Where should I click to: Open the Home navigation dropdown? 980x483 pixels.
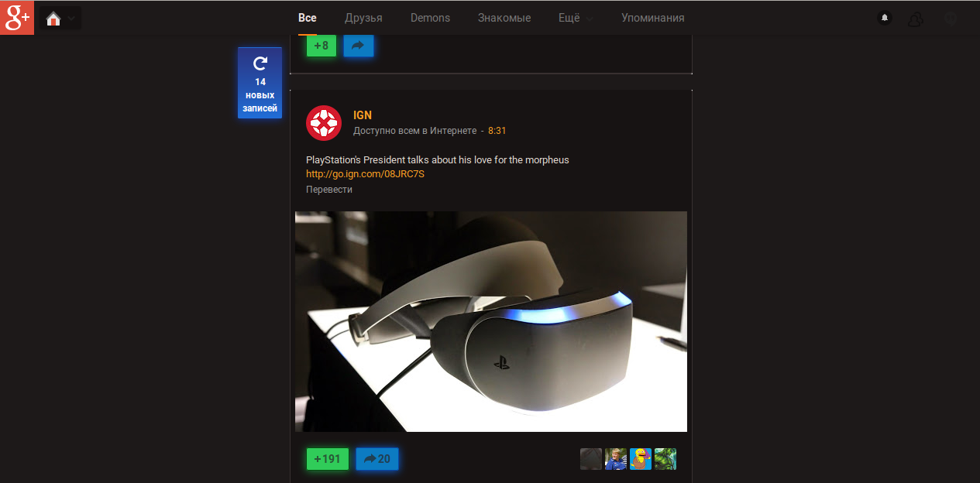(x=60, y=19)
